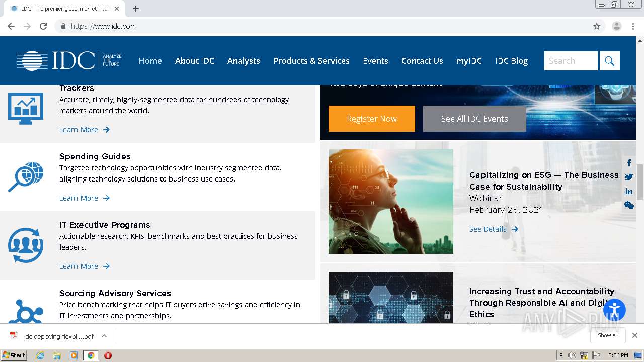
Task: Open IDC Blog menu item
Action: pyautogui.click(x=512, y=61)
